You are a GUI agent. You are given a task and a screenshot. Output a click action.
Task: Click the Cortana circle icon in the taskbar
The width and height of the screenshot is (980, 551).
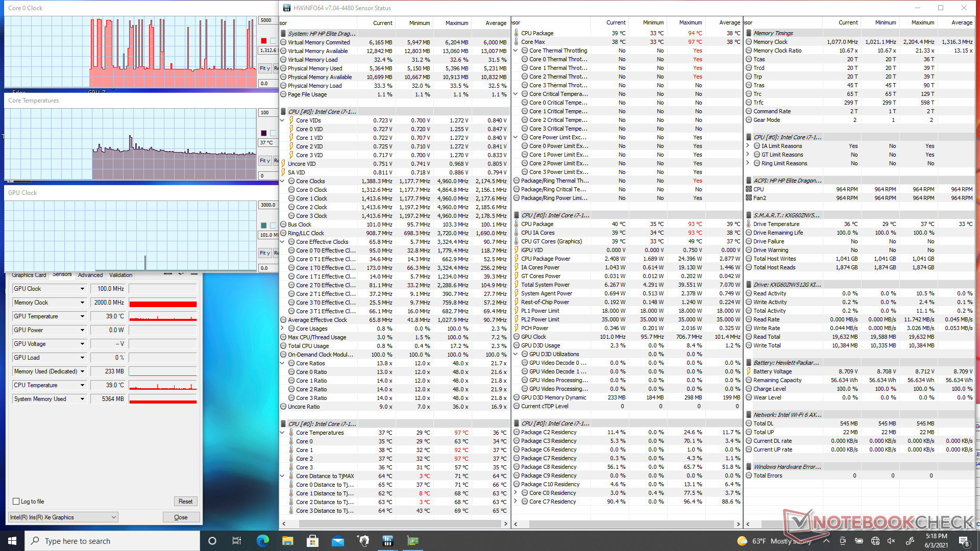212,541
